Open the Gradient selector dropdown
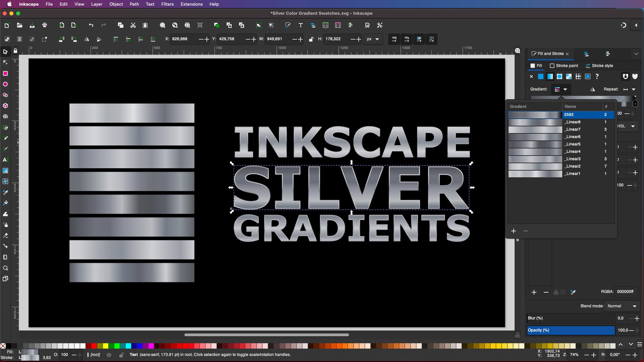The width and height of the screenshot is (644, 362). click(561, 89)
